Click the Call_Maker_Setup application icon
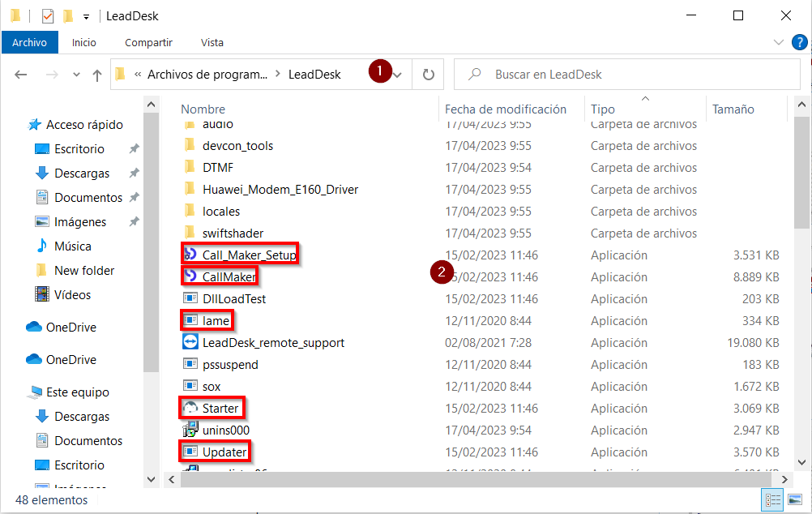 point(190,255)
